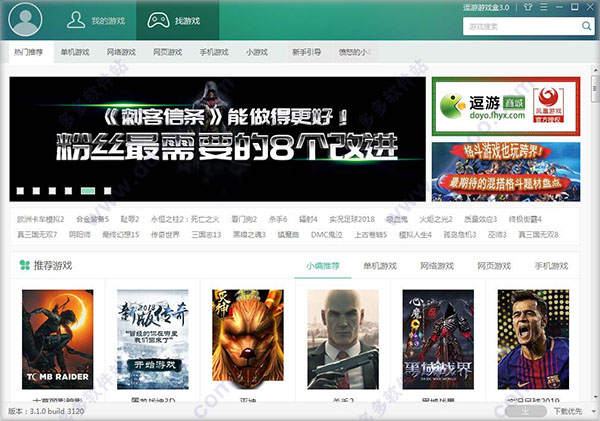Open the 阴阳师 link
This screenshot has width=600, height=421.
pos(80,234)
